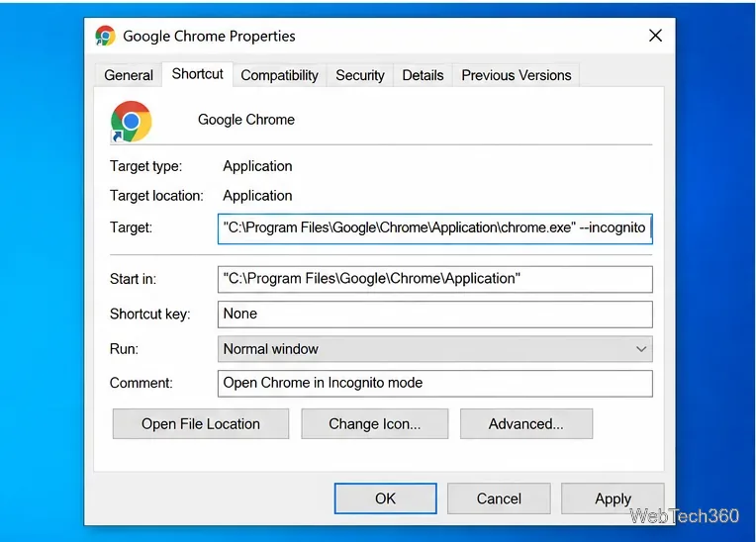Click the Target type label
Screen dimensions: 756x542
pos(146,166)
